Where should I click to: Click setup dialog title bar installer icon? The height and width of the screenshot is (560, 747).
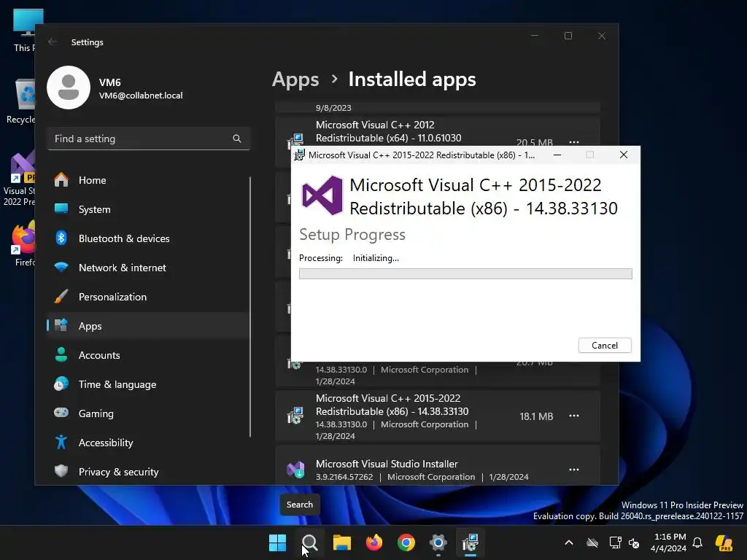[x=299, y=155]
